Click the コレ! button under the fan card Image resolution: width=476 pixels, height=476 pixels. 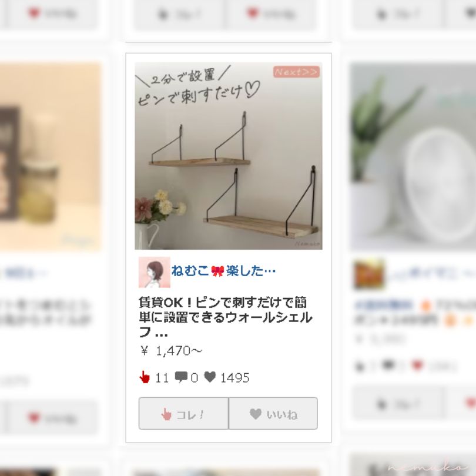point(398,404)
